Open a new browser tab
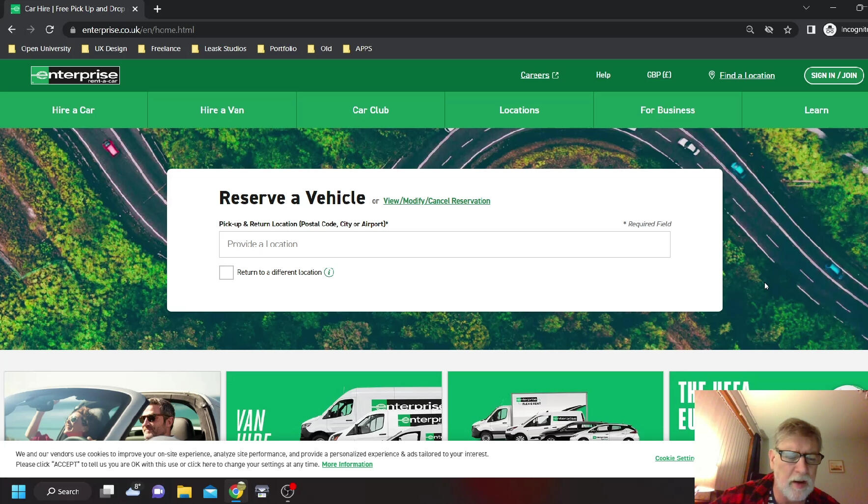This screenshot has height=504, width=868. click(x=157, y=9)
